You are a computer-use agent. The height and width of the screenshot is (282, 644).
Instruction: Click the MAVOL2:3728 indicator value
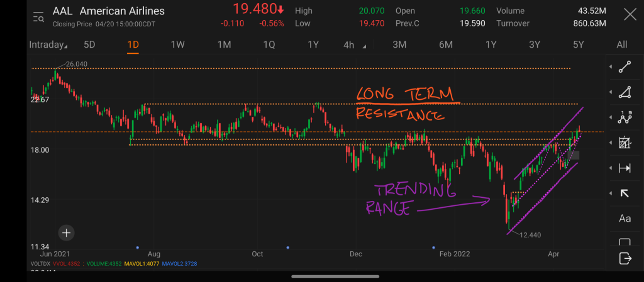coord(179,264)
